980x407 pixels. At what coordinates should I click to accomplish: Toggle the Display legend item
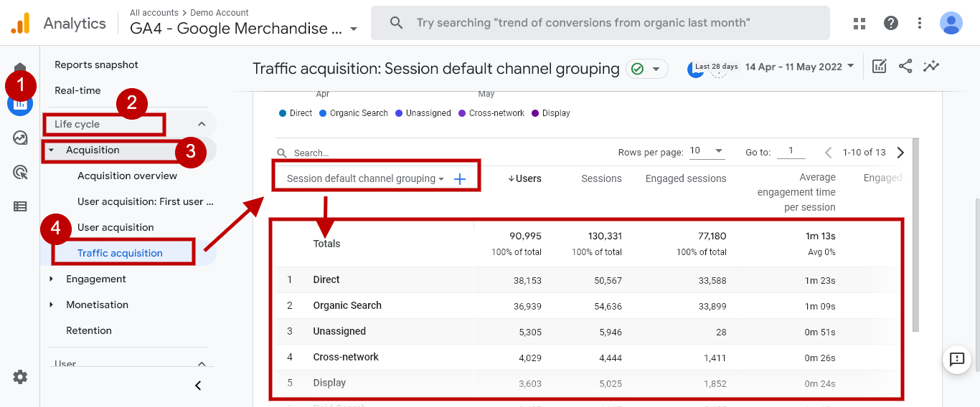[x=551, y=113]
